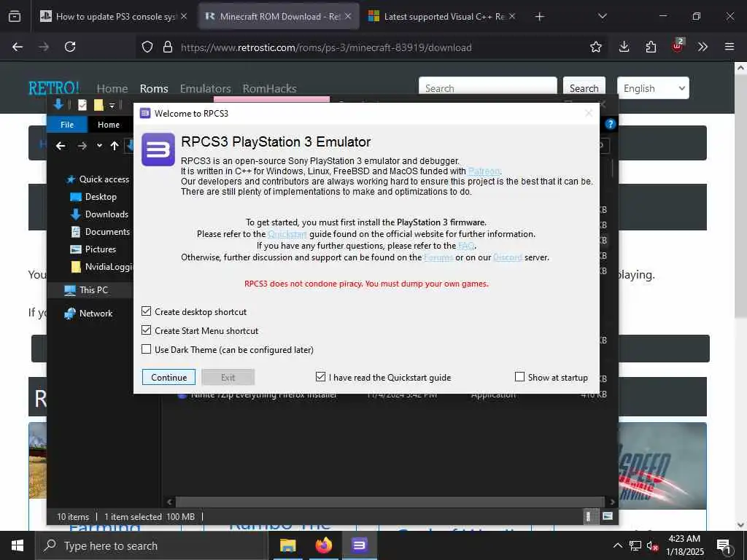Enable Use Dark Theme checkbox

pyautogui.click(x=146, y=349)
